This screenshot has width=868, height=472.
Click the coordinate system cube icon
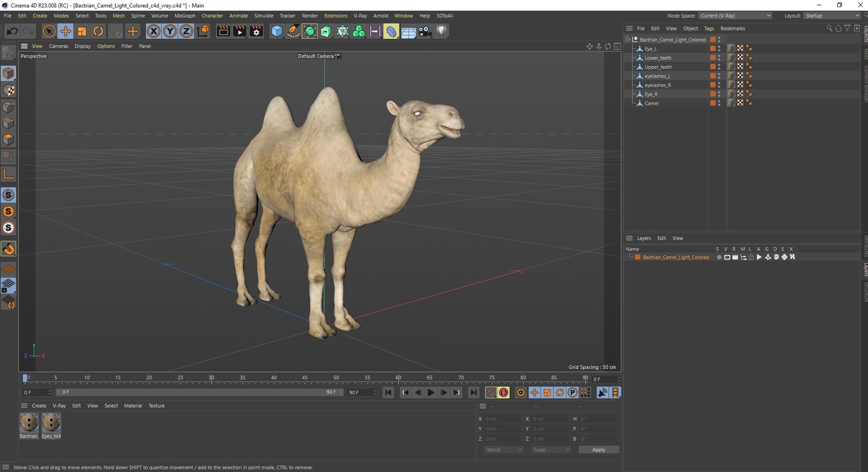coord(203,31)
